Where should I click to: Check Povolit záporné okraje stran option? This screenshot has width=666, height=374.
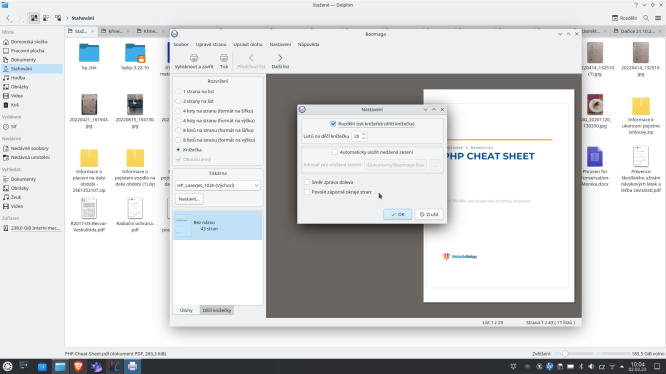tap(307, 192)
